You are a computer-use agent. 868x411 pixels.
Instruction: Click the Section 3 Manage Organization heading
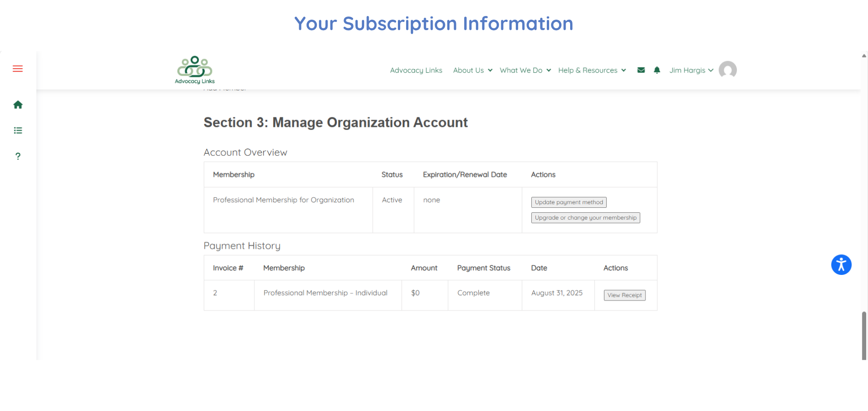[335, 122]
